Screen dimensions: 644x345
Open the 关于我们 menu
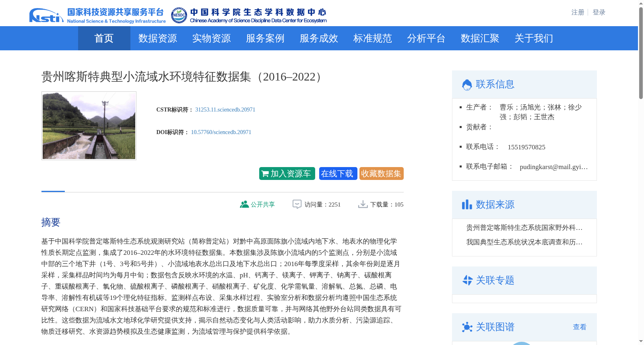pyautogui.click(x=534, y=38)
